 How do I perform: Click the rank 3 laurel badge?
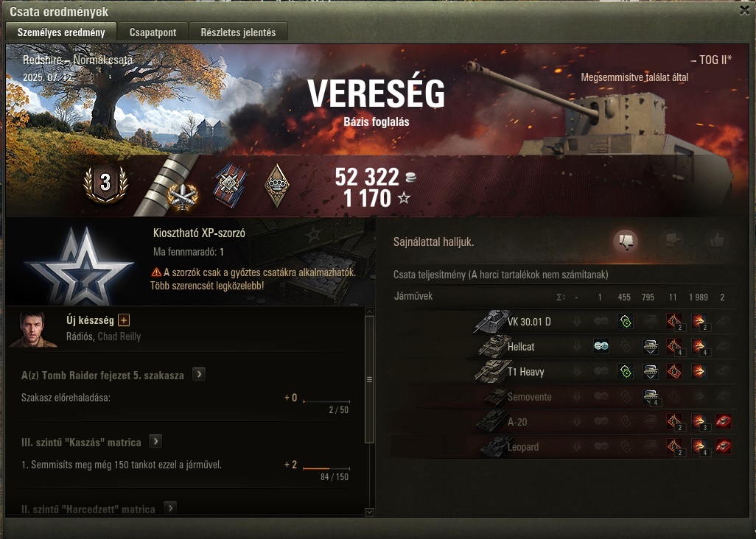pyautogui.click(x=105, y=183)
